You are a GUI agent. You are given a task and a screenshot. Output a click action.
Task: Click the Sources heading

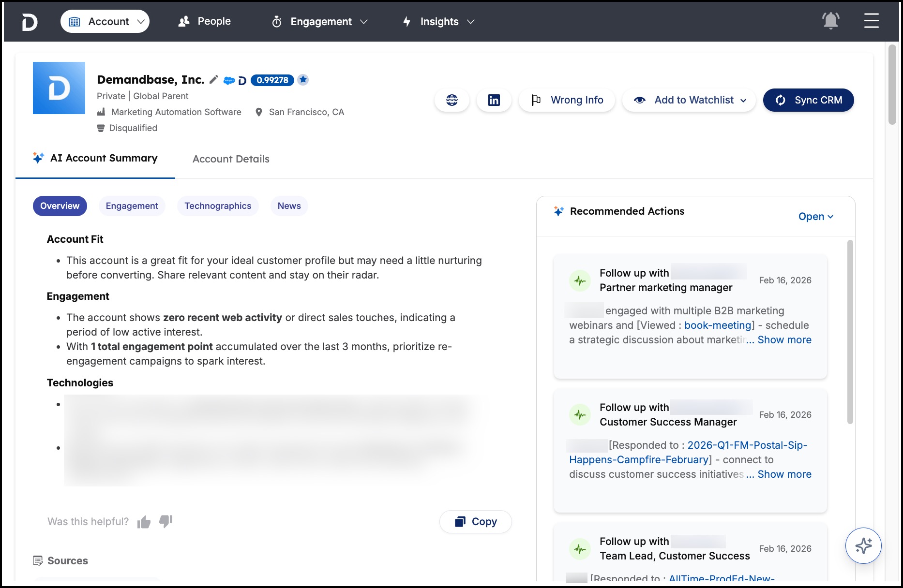[67, 561]
